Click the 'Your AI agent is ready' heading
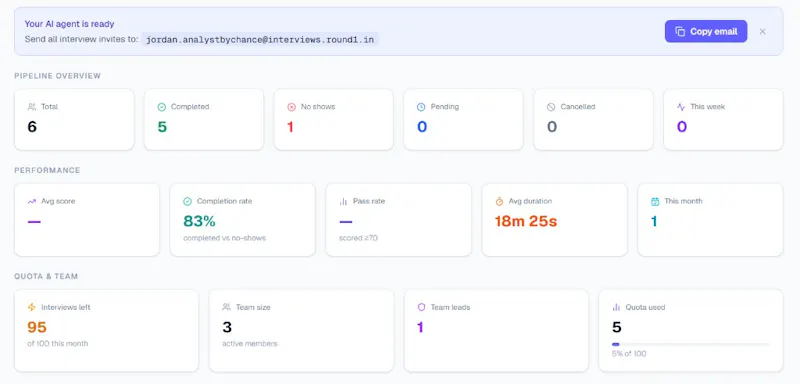Viewport: 800px width, 384px height. coord(69,24)
